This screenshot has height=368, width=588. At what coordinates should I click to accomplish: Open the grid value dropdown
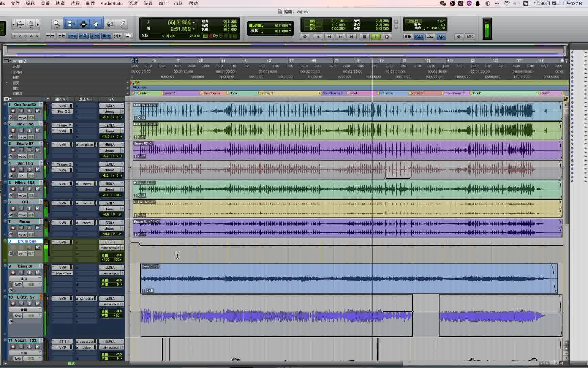click(x=290, y=25)
